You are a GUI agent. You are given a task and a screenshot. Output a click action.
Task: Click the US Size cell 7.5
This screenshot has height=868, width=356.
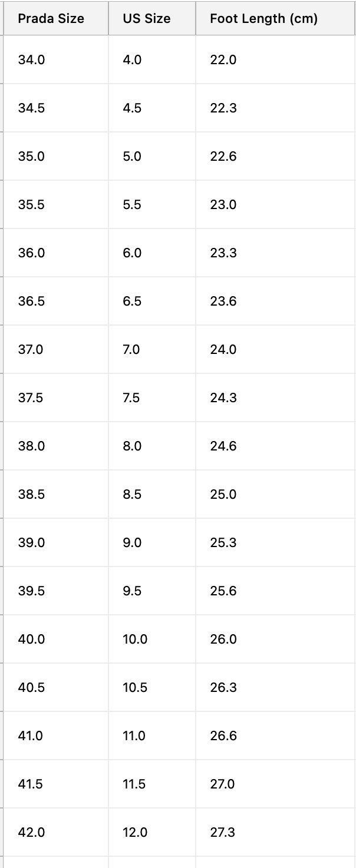tap(152, 397)
